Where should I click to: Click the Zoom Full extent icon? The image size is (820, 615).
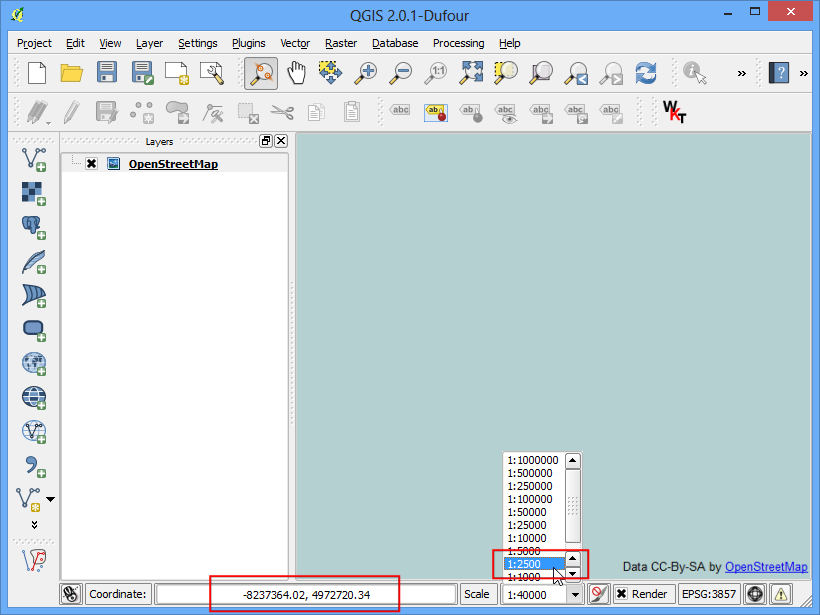pyautogui.click(x=471, y=73)
